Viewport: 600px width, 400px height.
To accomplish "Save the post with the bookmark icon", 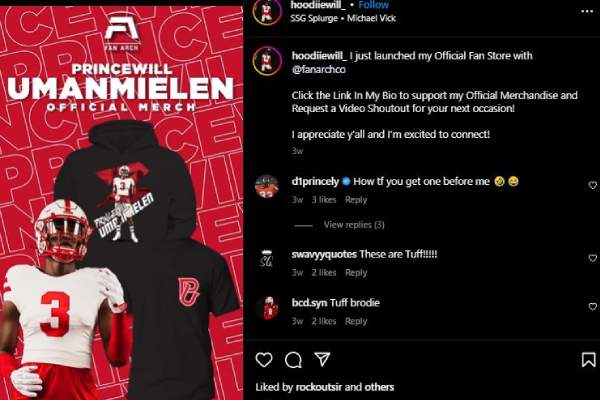I will [x=589, y=360].
